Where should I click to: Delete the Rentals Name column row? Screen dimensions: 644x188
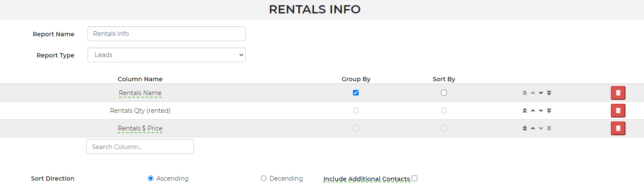pyautogui.click(x=618, y=93)
